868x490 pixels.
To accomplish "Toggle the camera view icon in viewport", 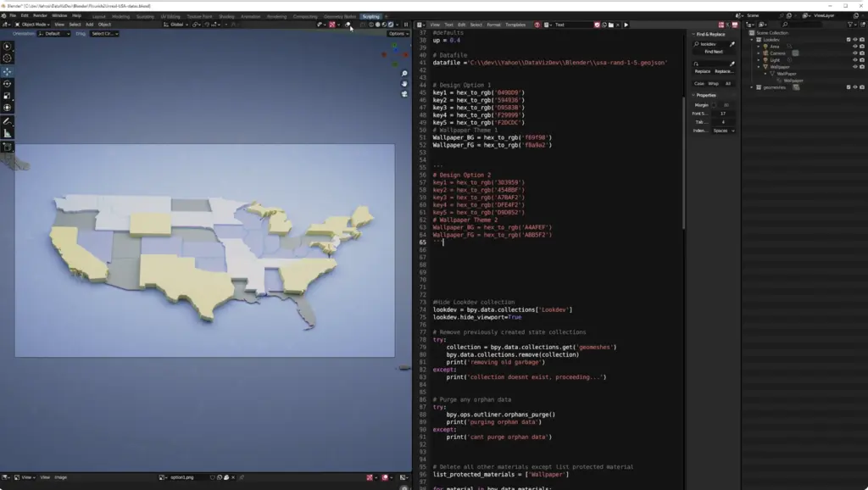I will pyautogui.click(x=404, y=93).
